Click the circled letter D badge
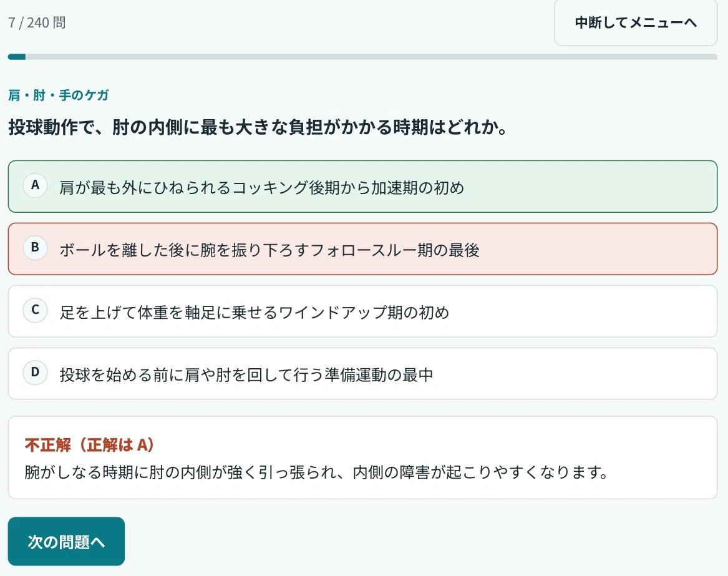This screenshot has width=728, height=576. pyautogui.click(x=36, y=373)
